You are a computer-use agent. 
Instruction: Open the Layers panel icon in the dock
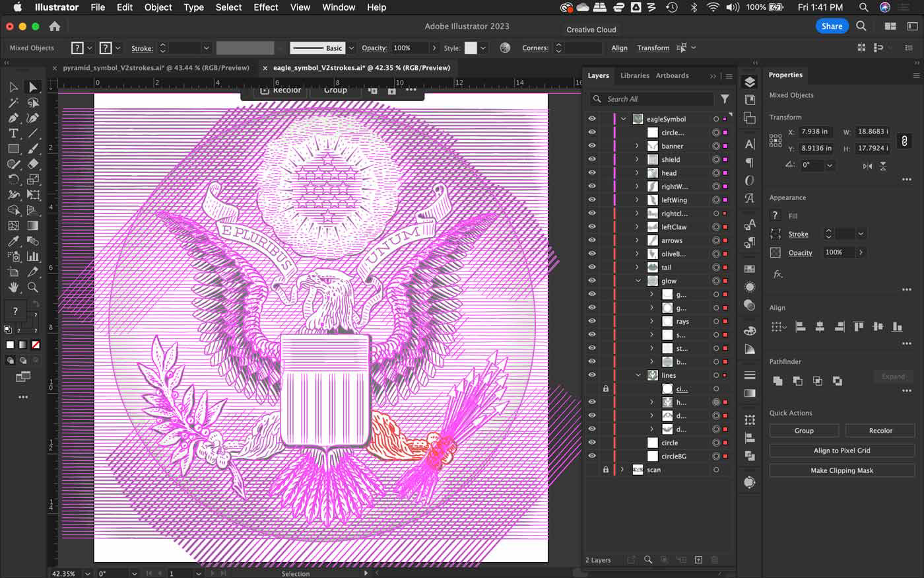coord(750,82)
